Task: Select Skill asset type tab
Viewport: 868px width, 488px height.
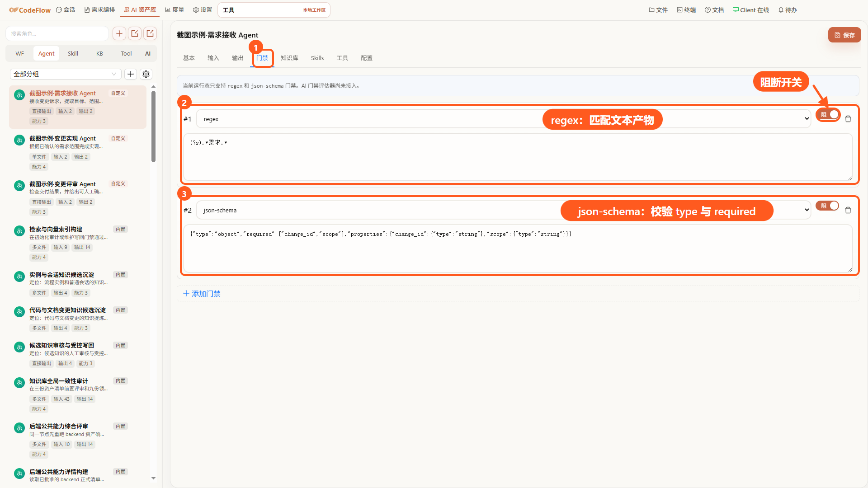Action: point(73,53)
